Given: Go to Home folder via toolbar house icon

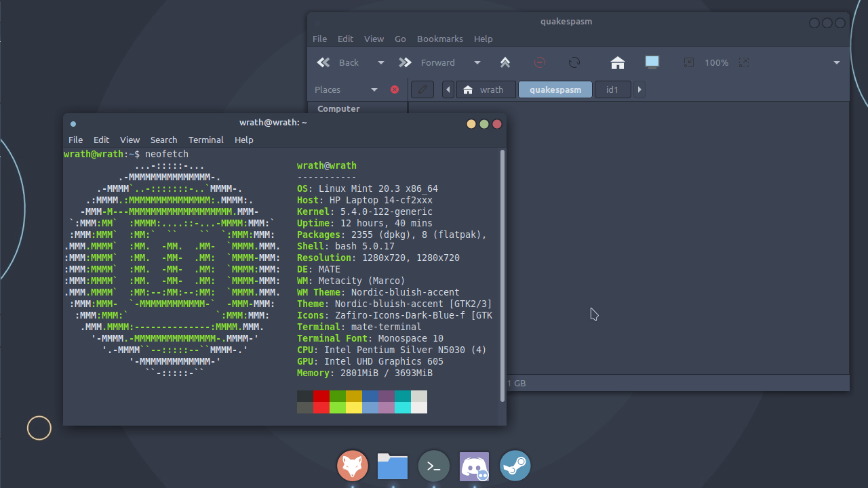Looking at the screenshot, I should point(617,62).
